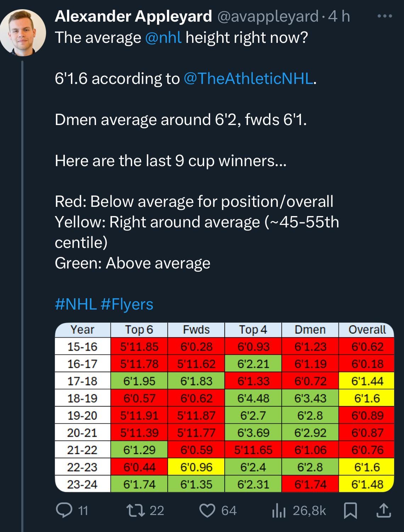
Task: Tap the @avappleyard handle
Action: (268, 16)
